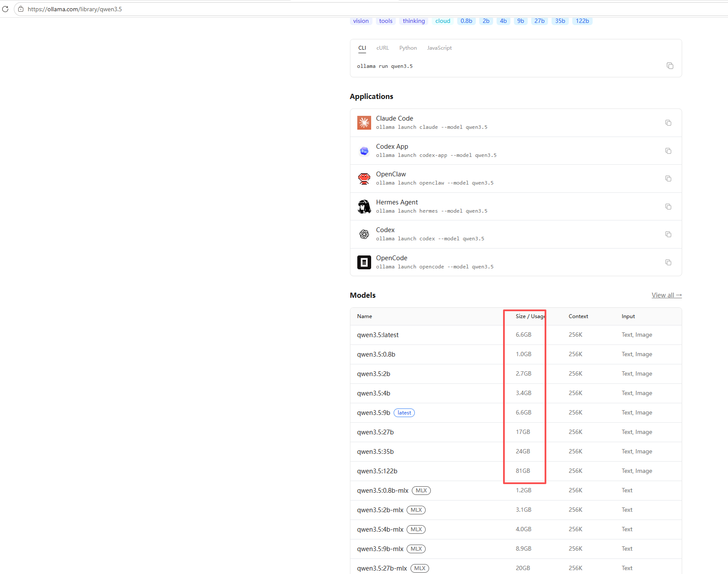Open the qwen3.5:27b-mlx model

click(382, 568)
